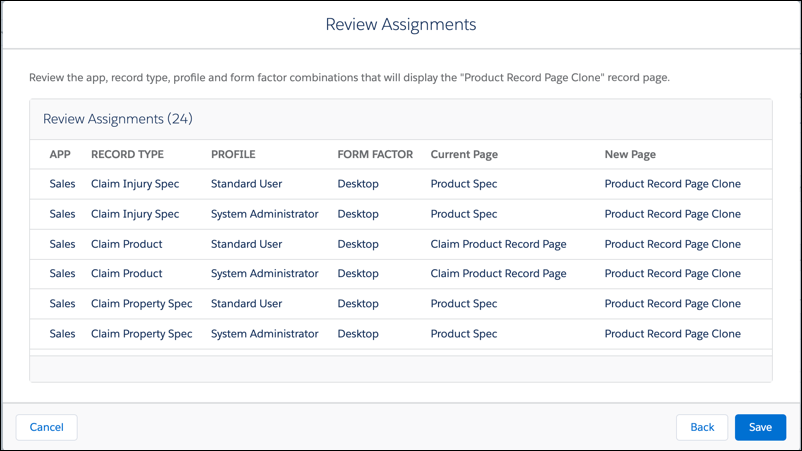Select Claim Property Spec in System Administrator row
Screen dimensions: 802x451
click(142, 334)
